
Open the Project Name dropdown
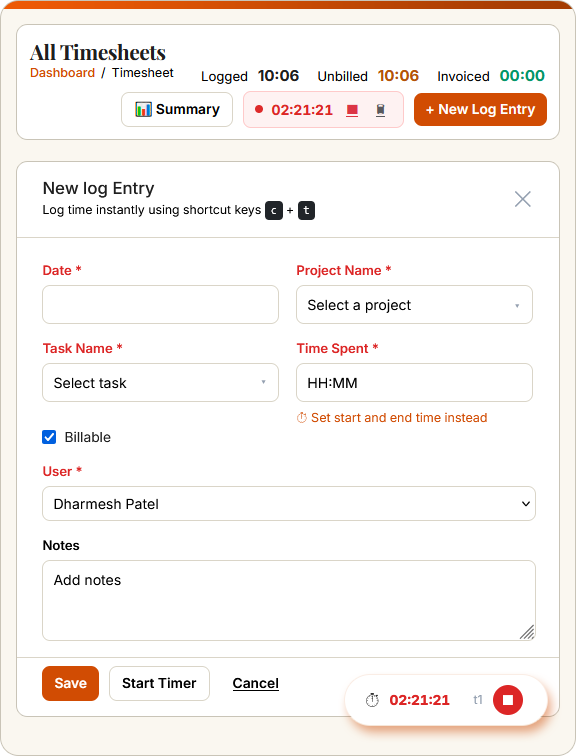coord(415,305)
